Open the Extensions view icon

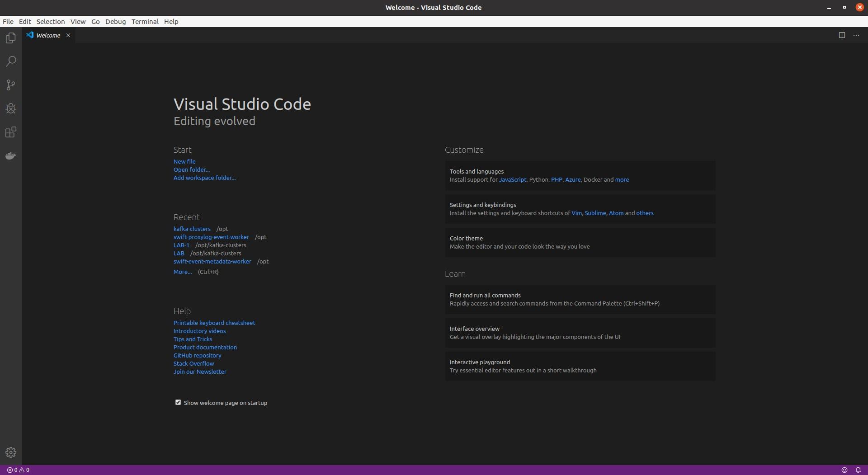point(11,132)
